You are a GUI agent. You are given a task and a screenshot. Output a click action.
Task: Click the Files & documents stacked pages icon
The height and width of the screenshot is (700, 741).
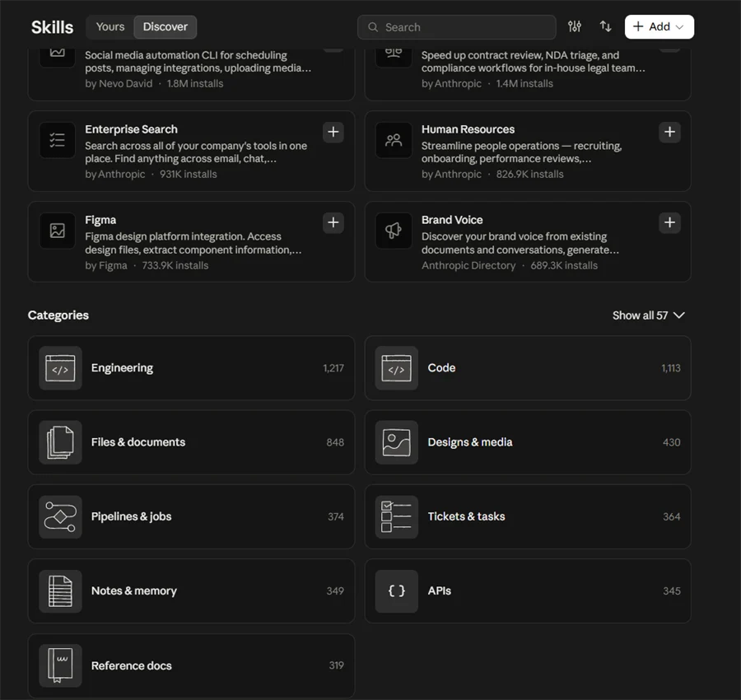click(x=60, y=442)
